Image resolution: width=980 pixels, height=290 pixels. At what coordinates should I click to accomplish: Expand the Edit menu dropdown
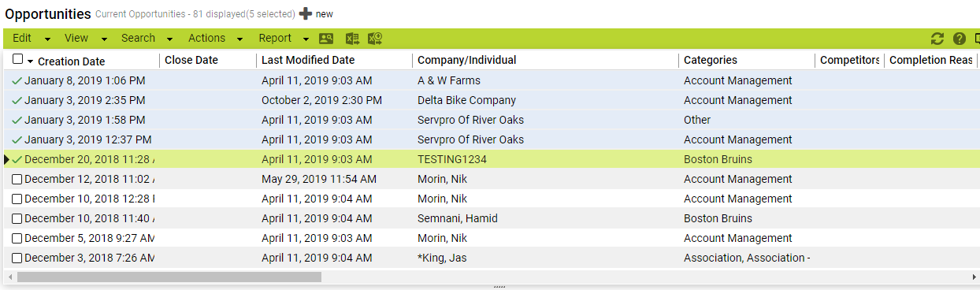[x=47, y=39]
